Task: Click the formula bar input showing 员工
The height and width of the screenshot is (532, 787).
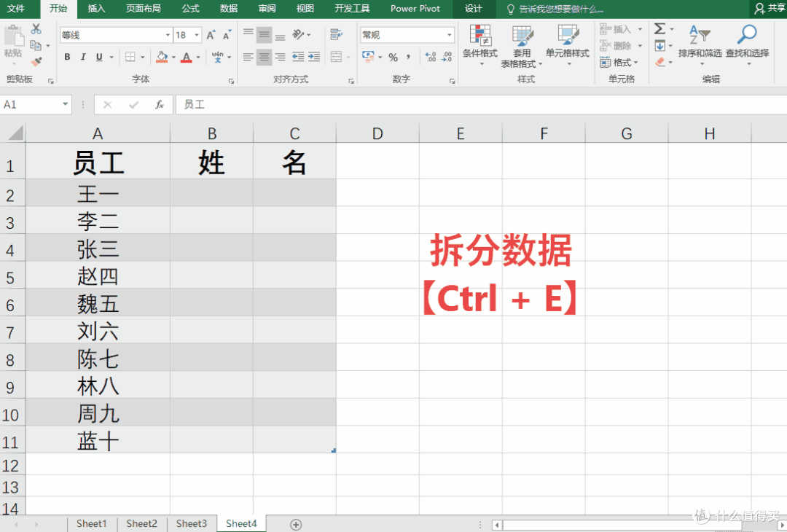Action: pyautogui.click(x=481, y=104)
